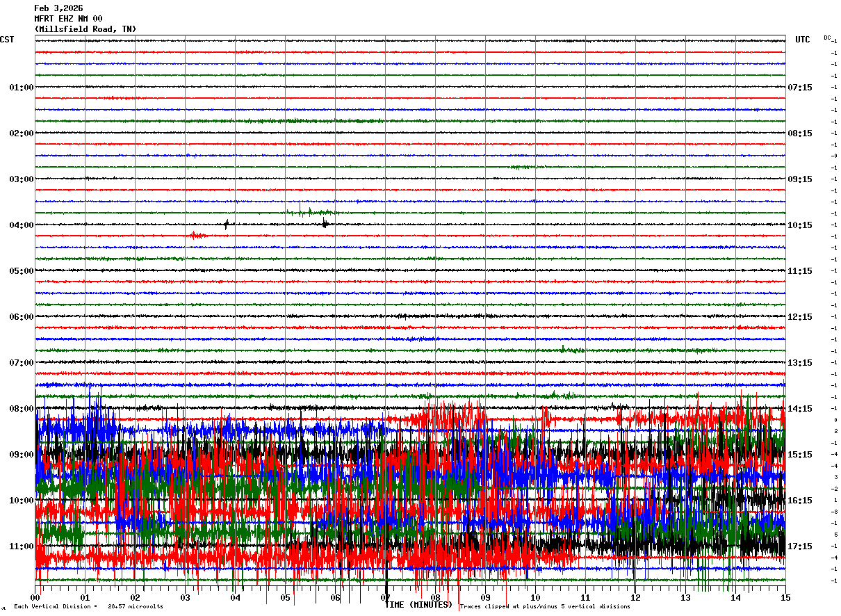Select the 09:00 CST row label
841x616 pixels.
[x=22, y=455]
